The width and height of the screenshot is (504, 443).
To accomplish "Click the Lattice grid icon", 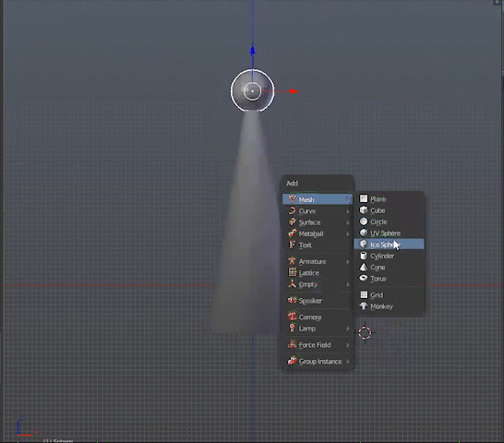I will point(293,272).
